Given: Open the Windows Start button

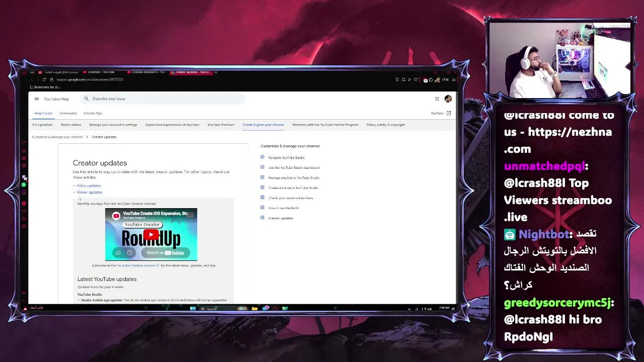Looking at the screenshot, I should [x=193, y=309].
